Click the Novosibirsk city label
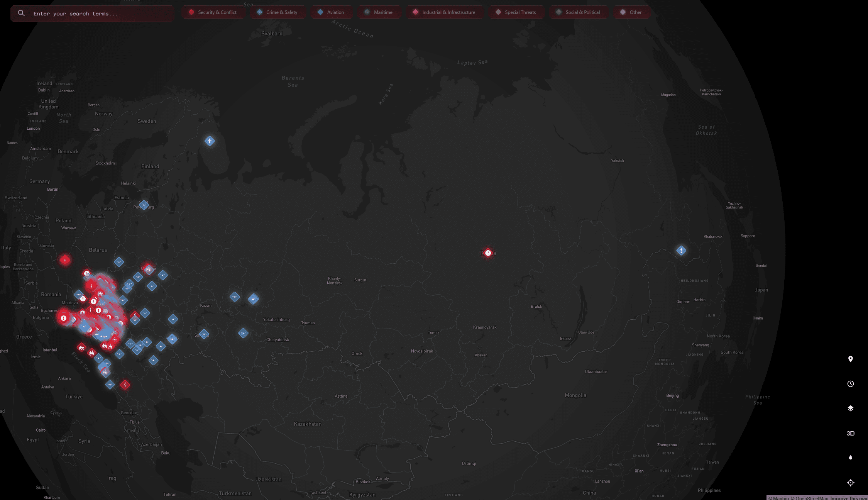This screenshot has height=500, width=868. [422, 351]
